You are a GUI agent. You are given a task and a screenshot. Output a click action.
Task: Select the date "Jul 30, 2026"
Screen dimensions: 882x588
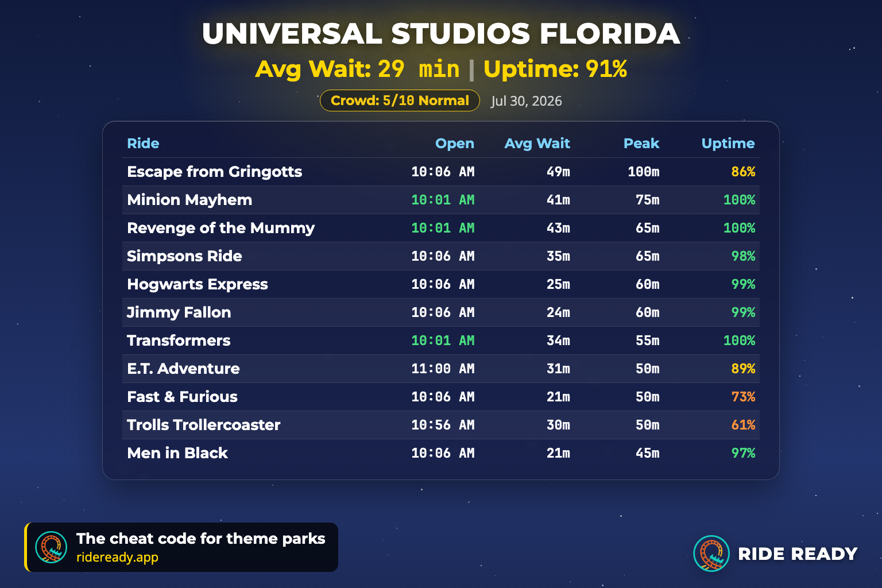pyautogui.click(x=527, y=101)
